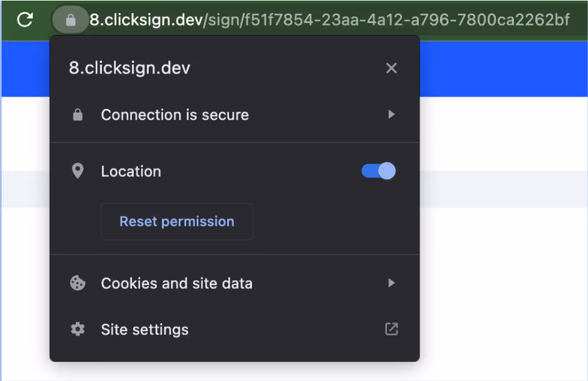Click the lock icon next to Connection is secure
The image size is (588, 381).
tap(78, 115)
